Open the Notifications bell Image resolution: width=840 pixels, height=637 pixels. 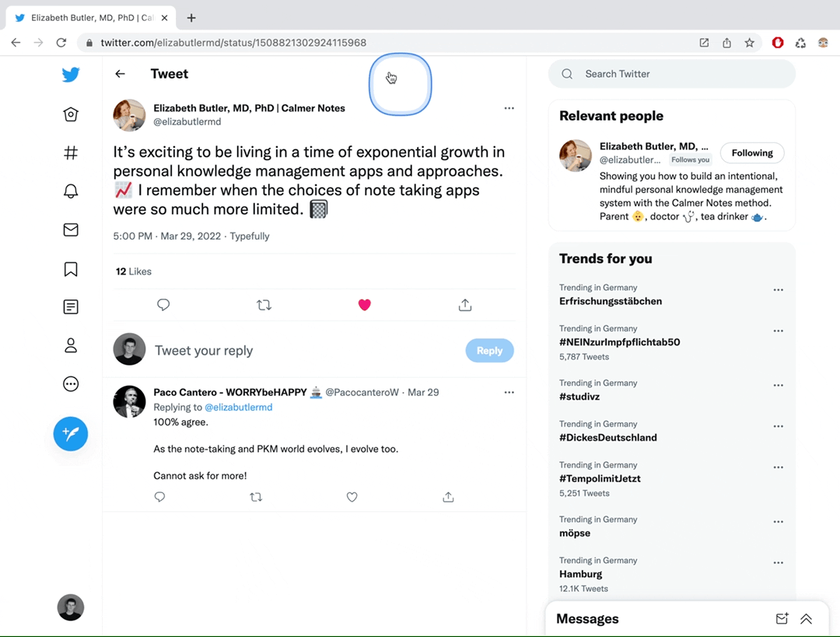[71, 191]
